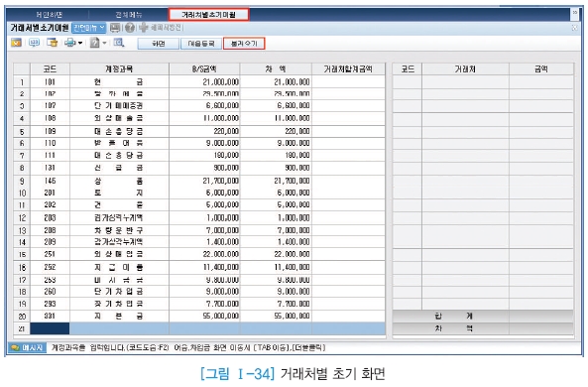Image resolution: width=588 pixels, height=387 pixels.
Task: Click the 어음등록 button
Action: tap(201, 44)
